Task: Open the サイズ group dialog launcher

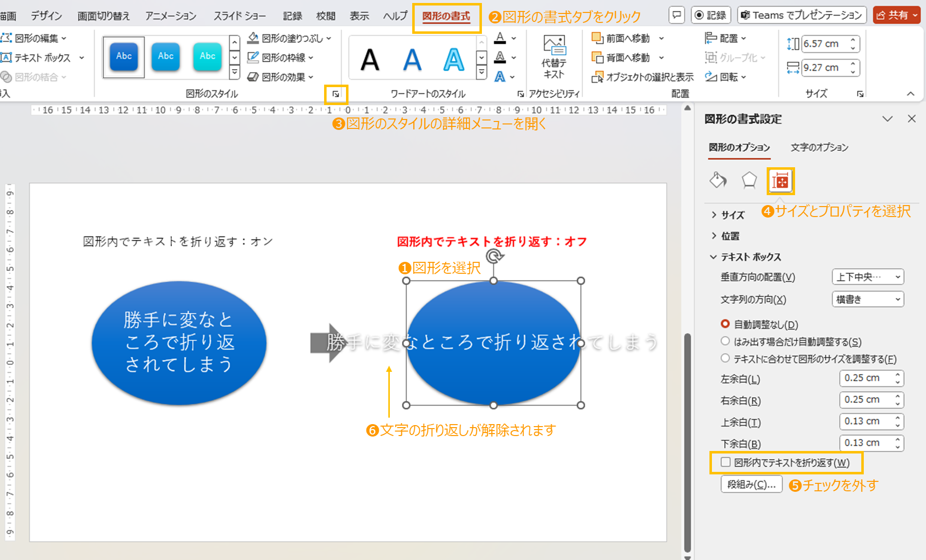Action: point(860,94)
